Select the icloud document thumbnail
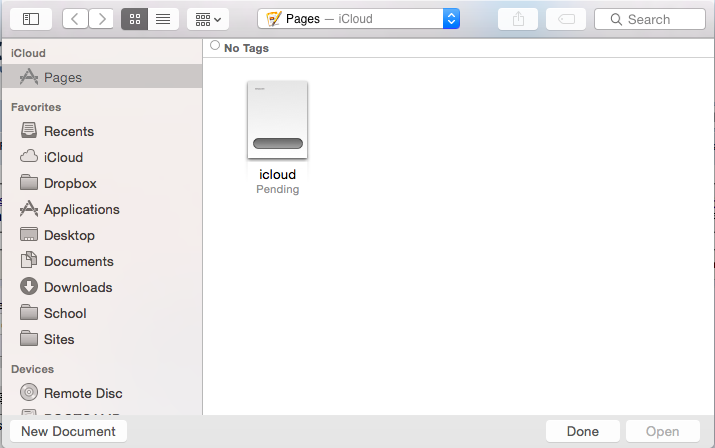The image size is (715, 448). pyautogui.click(x=277, y=120)
